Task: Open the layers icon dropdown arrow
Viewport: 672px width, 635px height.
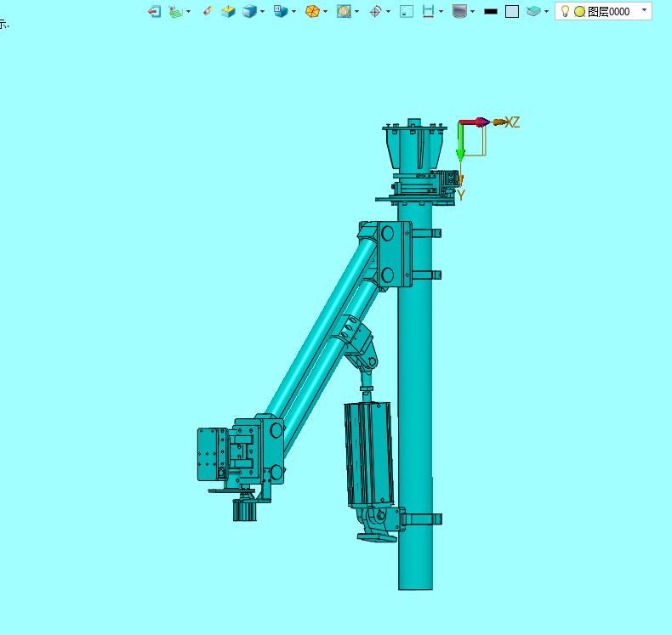Action: pos(546,12)
